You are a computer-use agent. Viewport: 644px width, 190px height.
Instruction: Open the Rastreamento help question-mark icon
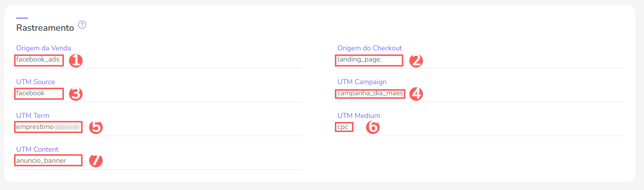click(83, 25)
